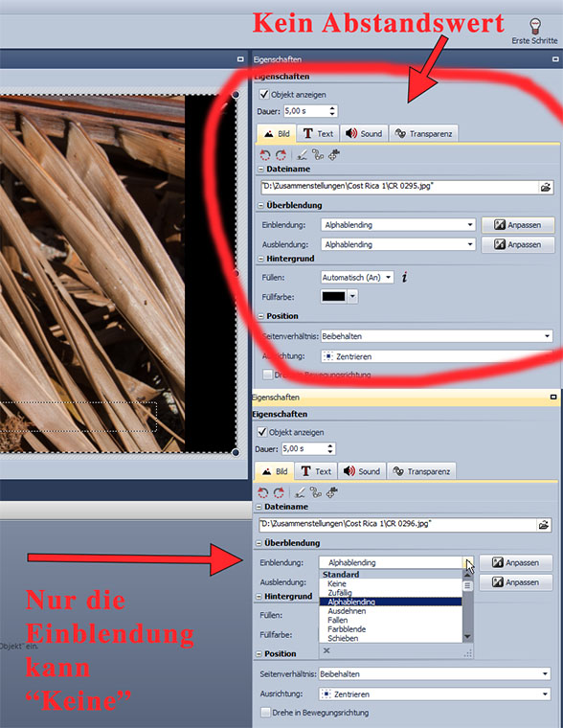Screen dimensions: 563x728
Task: Switch to Sound tab in CR 0295 panel
Action: pos(364,134)
